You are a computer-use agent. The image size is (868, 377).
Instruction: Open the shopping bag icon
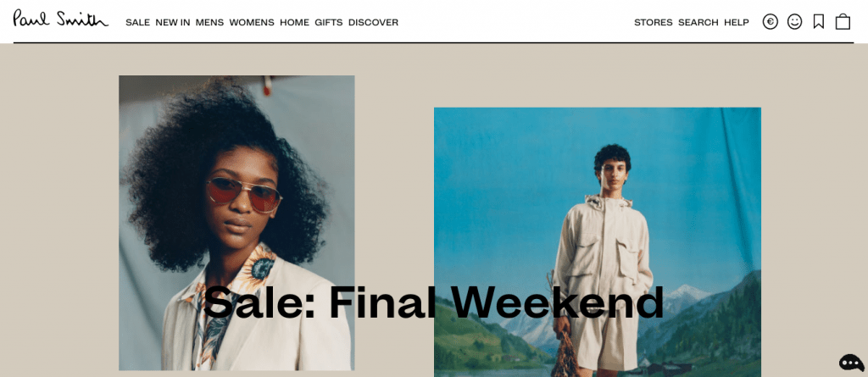843,21
